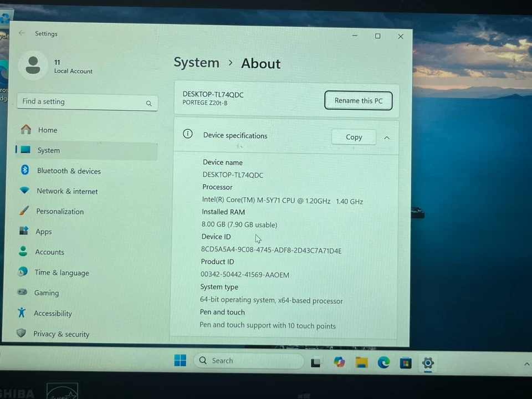Click the Bluetooth icon in the sidebar
532x399 pixels.
(x=25, y=170)
